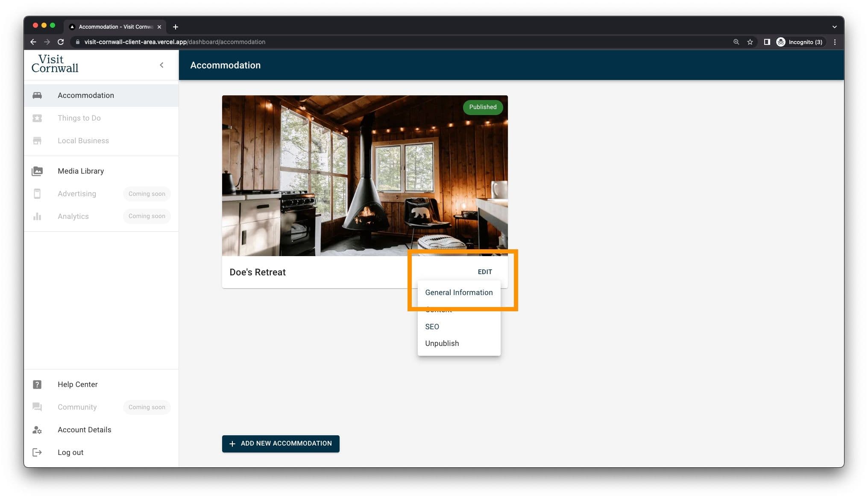Viewport: 868px width, 499px height.
Task: Select Unpublish menu option
Action: click(x=442, y=343)
